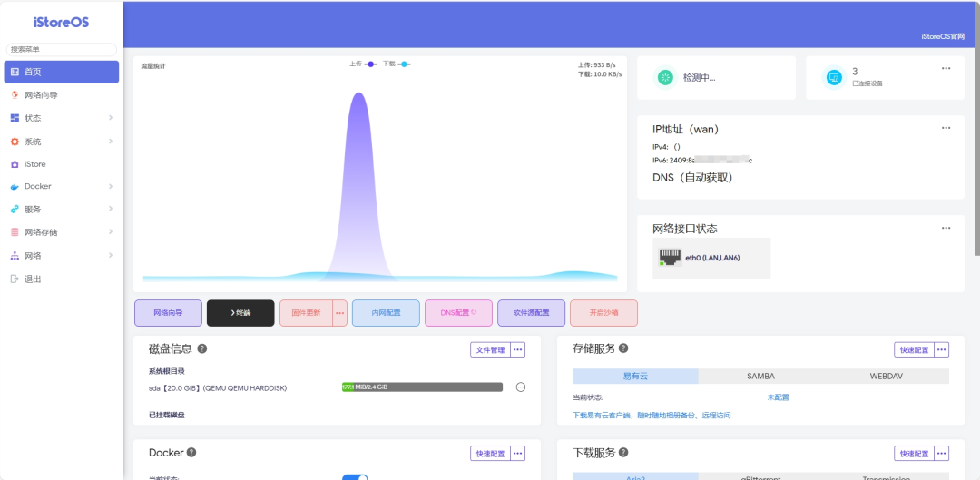Image resolution: width=980 pixels, height=480 pixels.
Task: Expand the 服务 sidebar section
Action: click(x=62, y=210)
